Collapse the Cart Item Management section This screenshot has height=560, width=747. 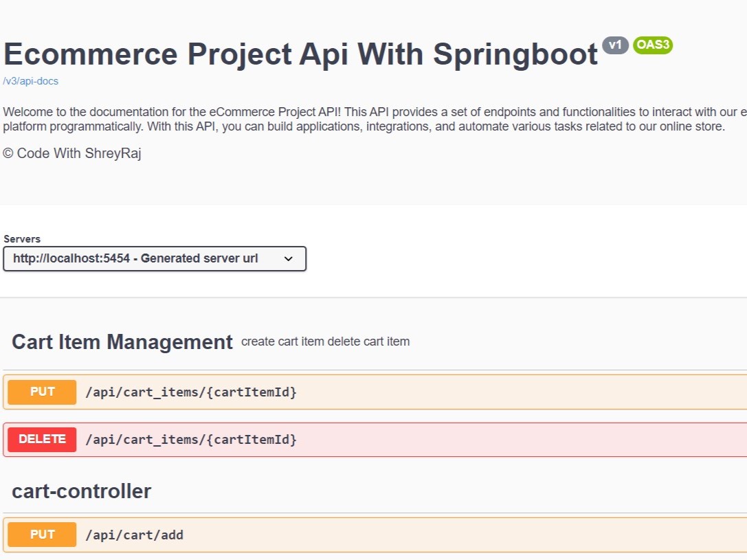pos(122,342)
